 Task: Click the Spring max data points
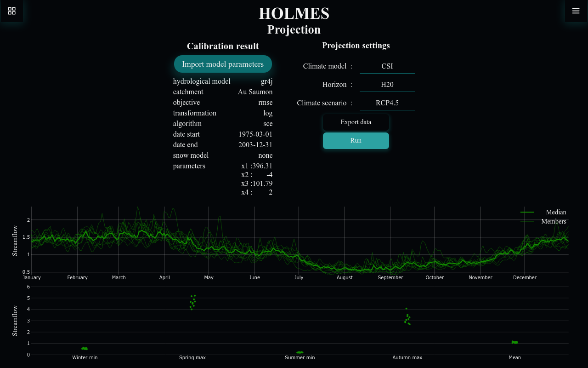pyautogui.click(x=192, y=302)
